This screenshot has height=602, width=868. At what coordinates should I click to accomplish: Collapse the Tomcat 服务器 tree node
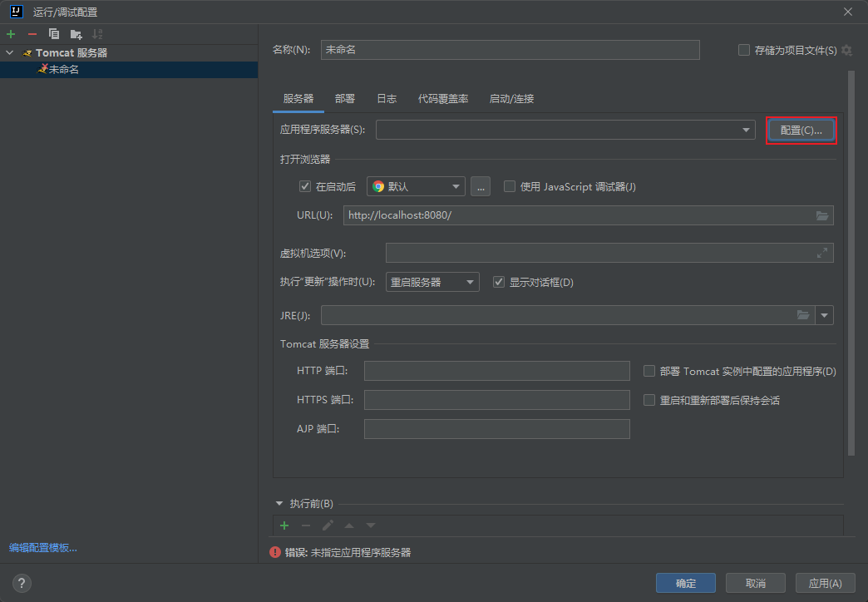pos(9,52)
